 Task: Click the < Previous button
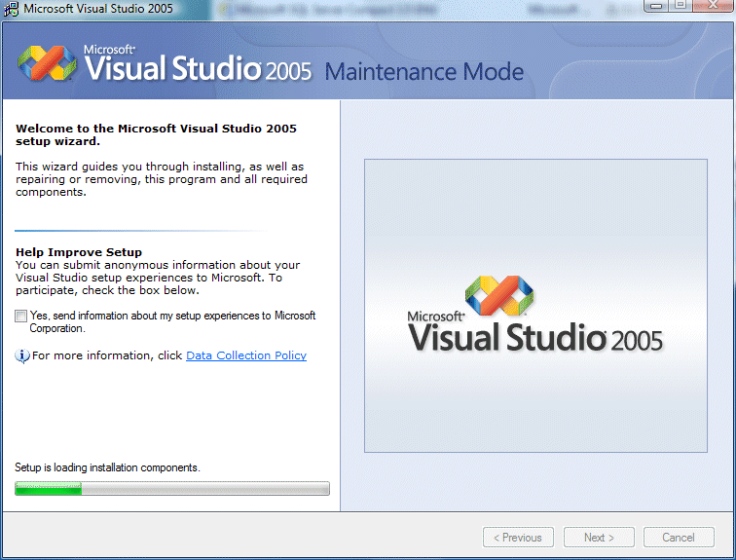(518, 538)
